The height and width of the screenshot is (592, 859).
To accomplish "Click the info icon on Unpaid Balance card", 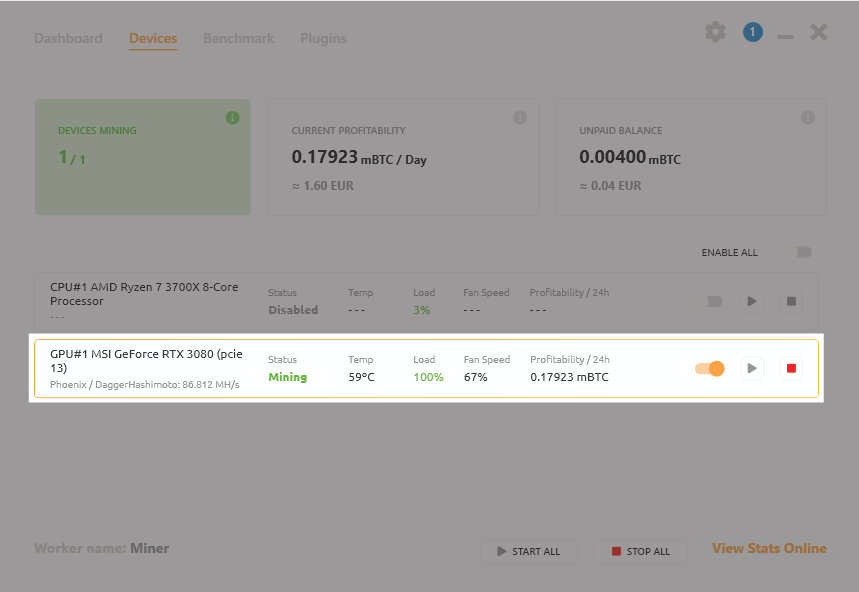I will [808, 117].
